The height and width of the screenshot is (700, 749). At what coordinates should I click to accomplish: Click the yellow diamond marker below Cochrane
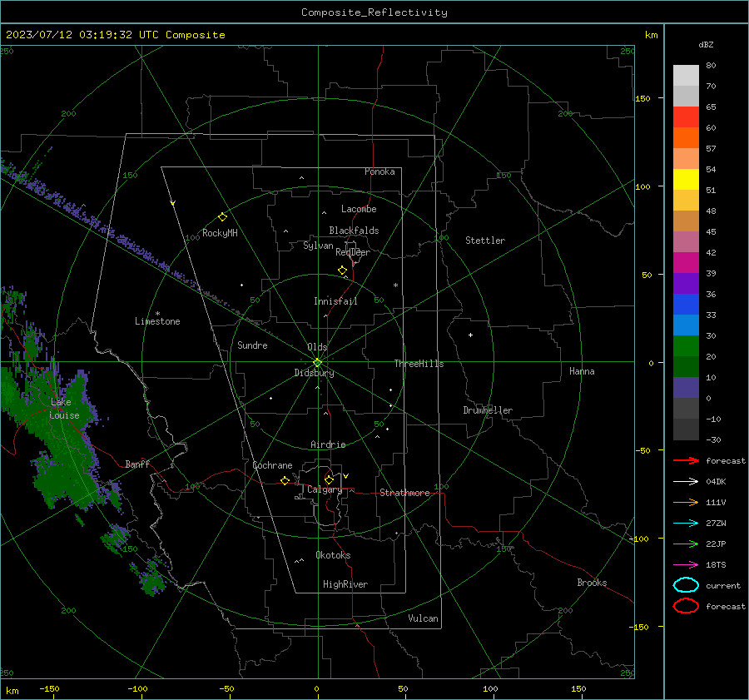(285, 481)
